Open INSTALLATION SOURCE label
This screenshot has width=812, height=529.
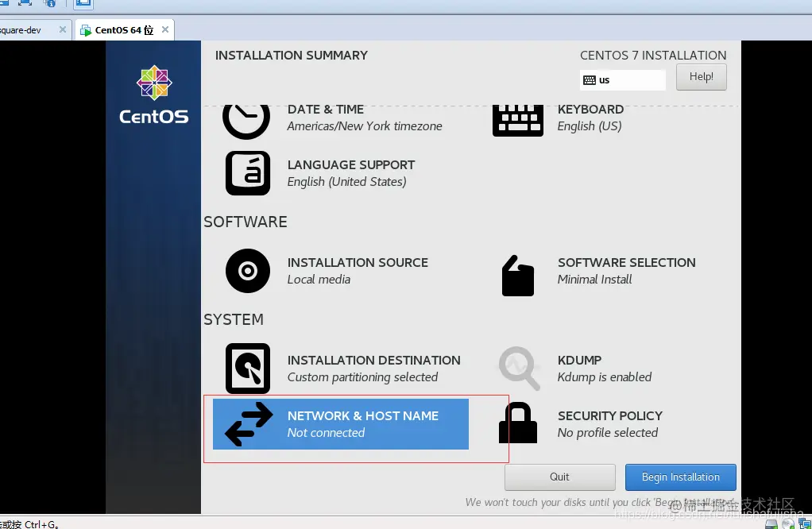tap(358, 263)
